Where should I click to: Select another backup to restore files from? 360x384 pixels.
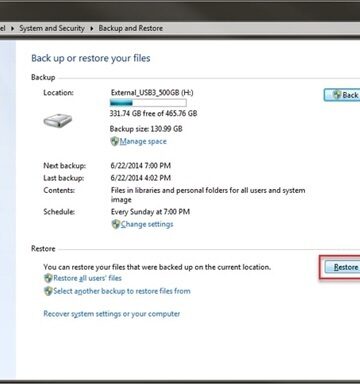point(122,291)
